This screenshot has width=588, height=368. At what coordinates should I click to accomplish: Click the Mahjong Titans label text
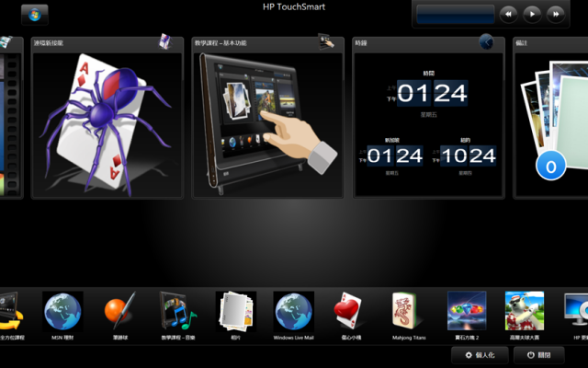(x=409, y=338)
